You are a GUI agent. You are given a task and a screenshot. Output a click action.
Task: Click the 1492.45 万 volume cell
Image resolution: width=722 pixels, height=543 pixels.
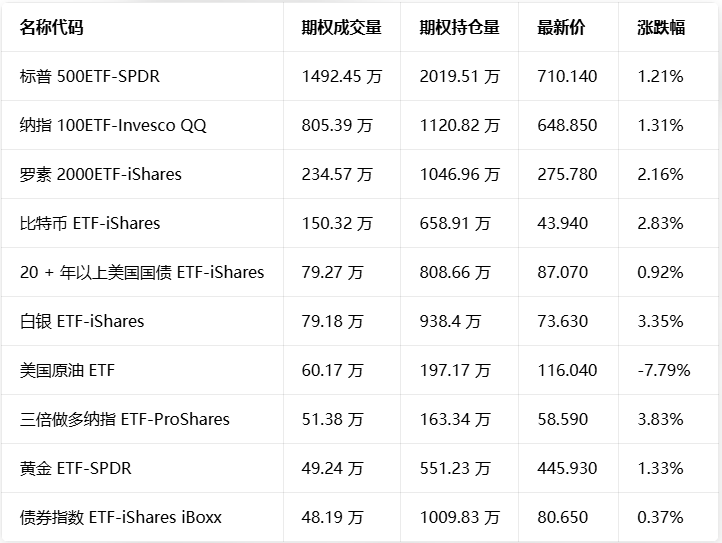click(x=341, y=76)
